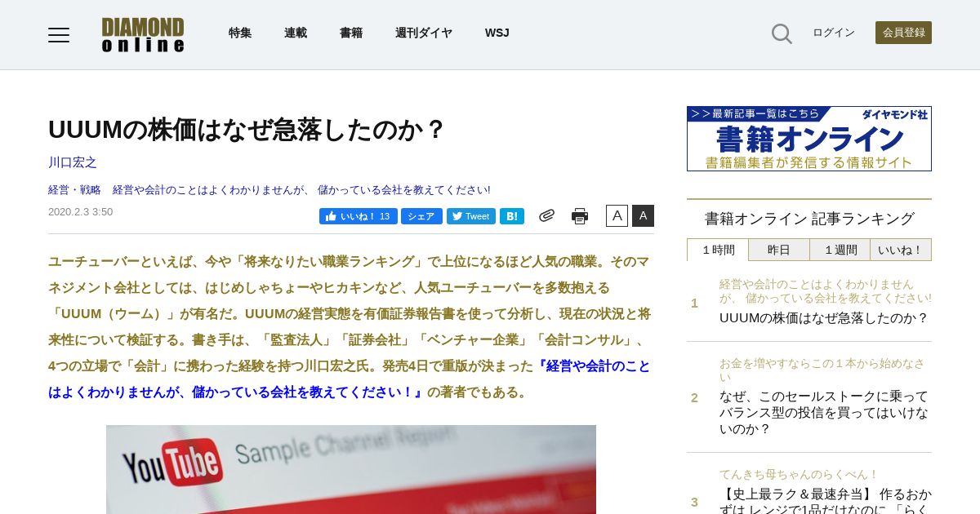Click series label てんきち母ちゃんのらくべん！
The height and width of the screenshot is (514, 980).
(799, 475)
